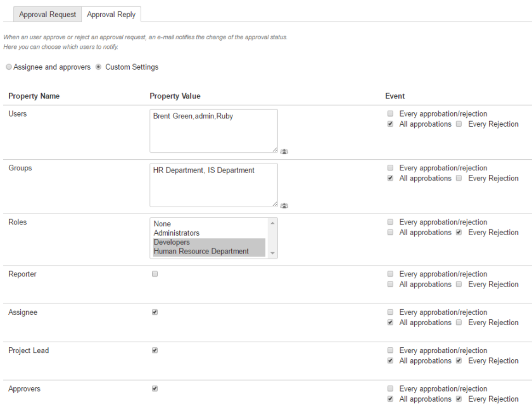Screen dimensions: 532x410
Task: Uncheck the Assignee property value checkbox
Action: (155, 312)
